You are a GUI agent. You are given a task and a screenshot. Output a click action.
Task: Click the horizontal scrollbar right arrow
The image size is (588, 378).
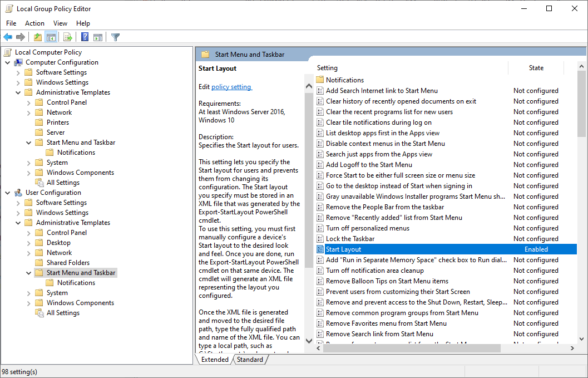pos(572,348)
